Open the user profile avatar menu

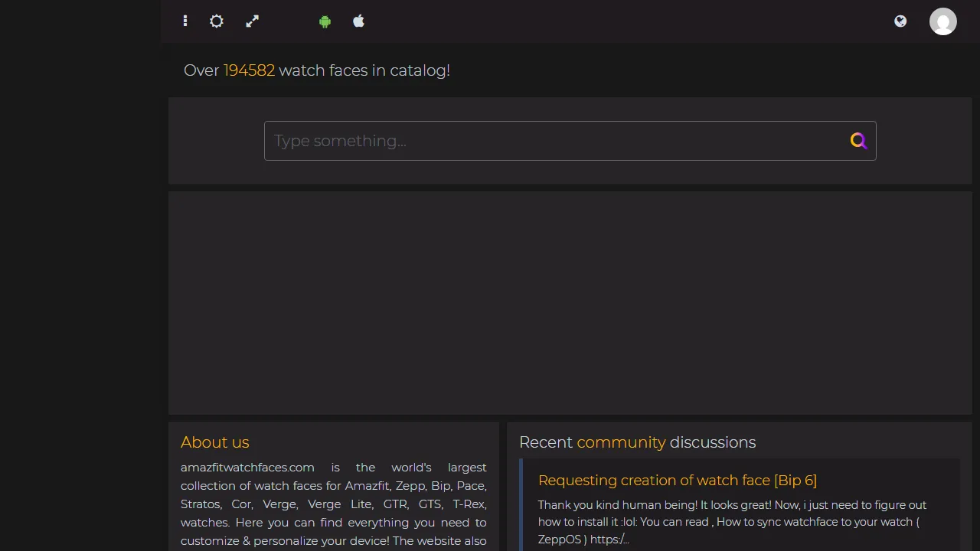(942, 21)
